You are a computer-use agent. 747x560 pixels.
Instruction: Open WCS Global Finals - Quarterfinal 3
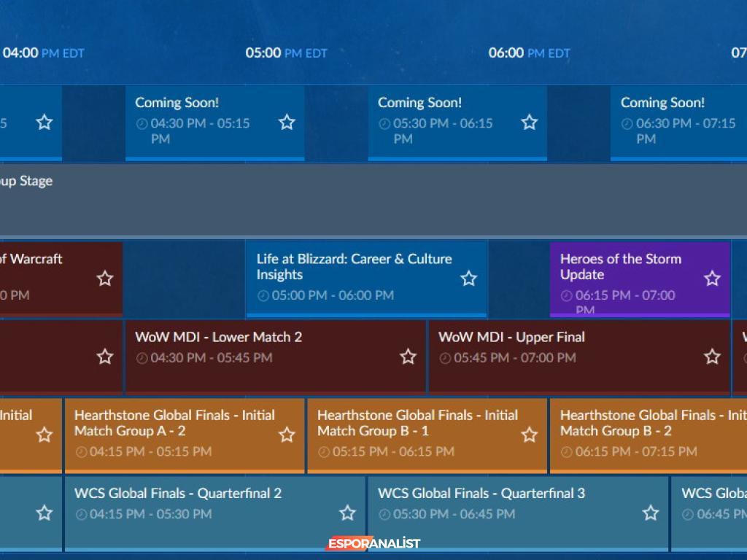click(518, 513)
